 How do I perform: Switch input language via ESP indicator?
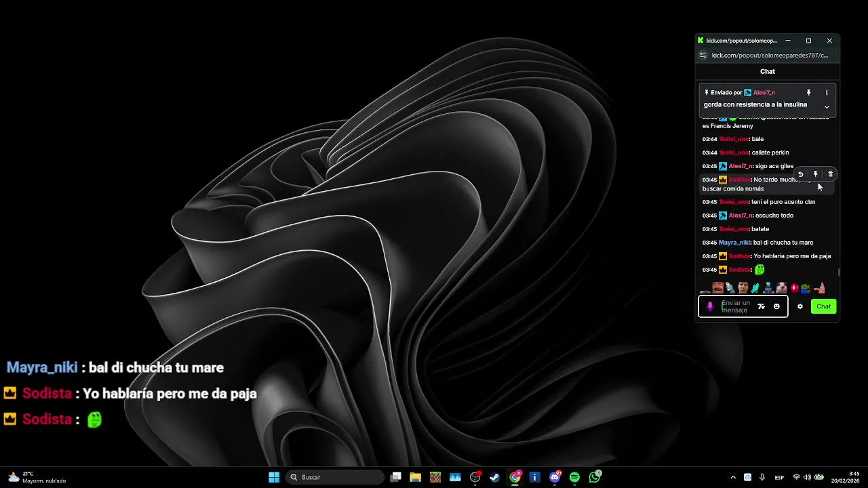click(x=779, y=477)
